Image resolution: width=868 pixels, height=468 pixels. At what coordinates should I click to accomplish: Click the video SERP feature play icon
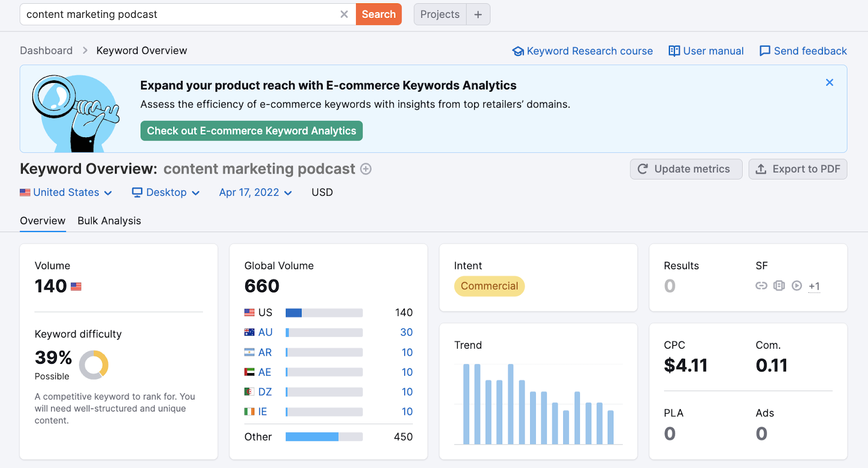[796, 286]
